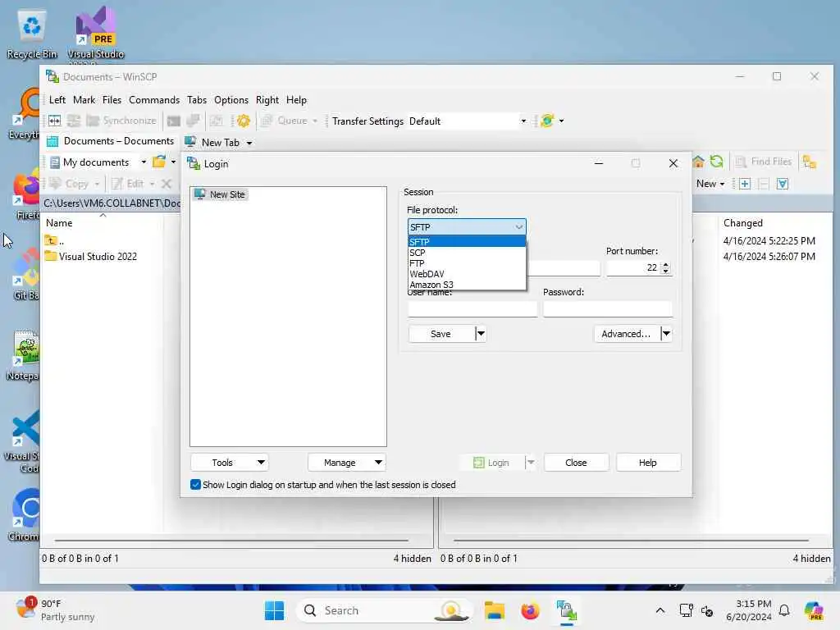Click the Port number input field

coord(633,267)
